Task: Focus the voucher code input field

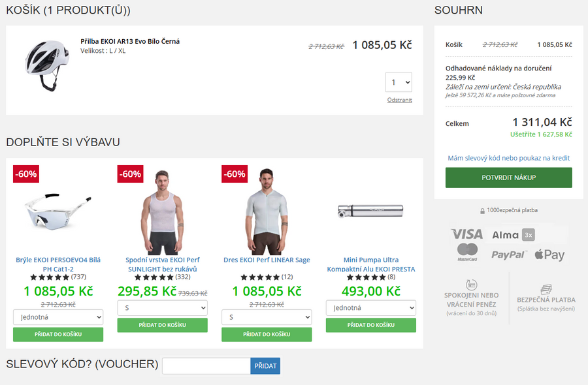Action: tap(206, 366)
